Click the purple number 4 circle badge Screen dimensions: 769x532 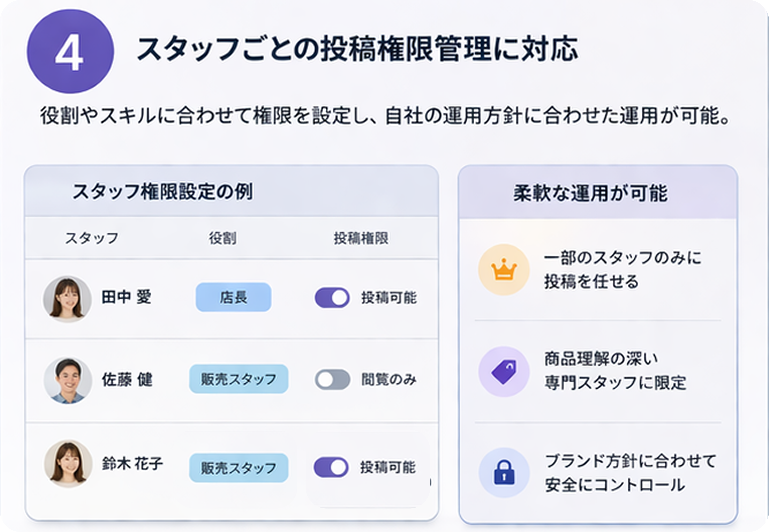(x=70, y=51)
